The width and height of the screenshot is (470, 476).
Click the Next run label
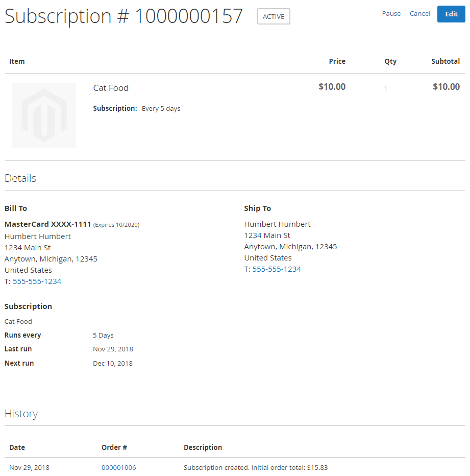[x=19, y=363]
